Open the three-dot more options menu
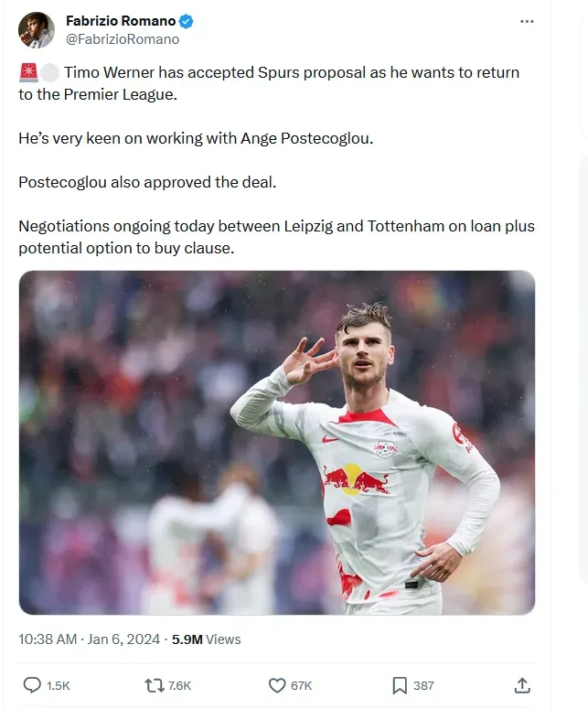This screenshot has width=588, height=709. 527,21
